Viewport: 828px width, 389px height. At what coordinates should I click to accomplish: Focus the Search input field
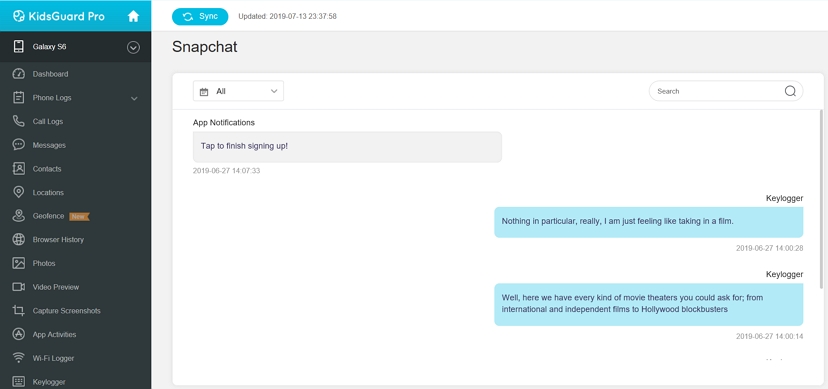pyautogui.click(x=718, y=91)
